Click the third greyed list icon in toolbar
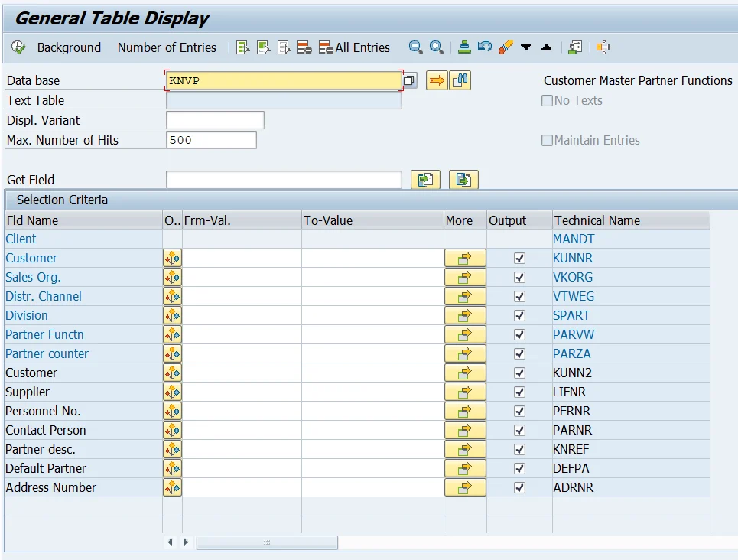Screen dimensions: 738x560 [x=284, y=47]
